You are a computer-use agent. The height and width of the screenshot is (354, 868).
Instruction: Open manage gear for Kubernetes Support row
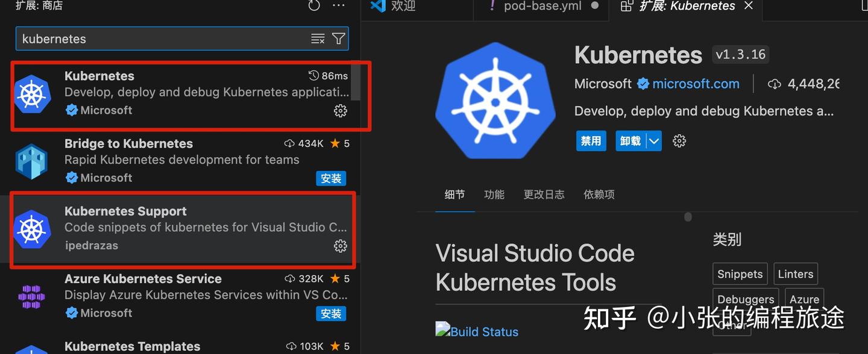pyautogui.click(x=341, y=246)
